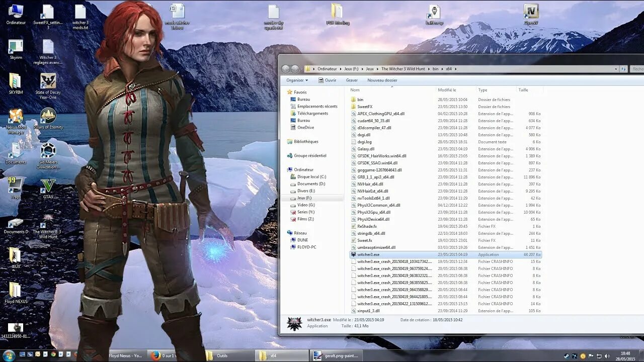
Task: Refresh the Explorer address bar
Action: 623,69
